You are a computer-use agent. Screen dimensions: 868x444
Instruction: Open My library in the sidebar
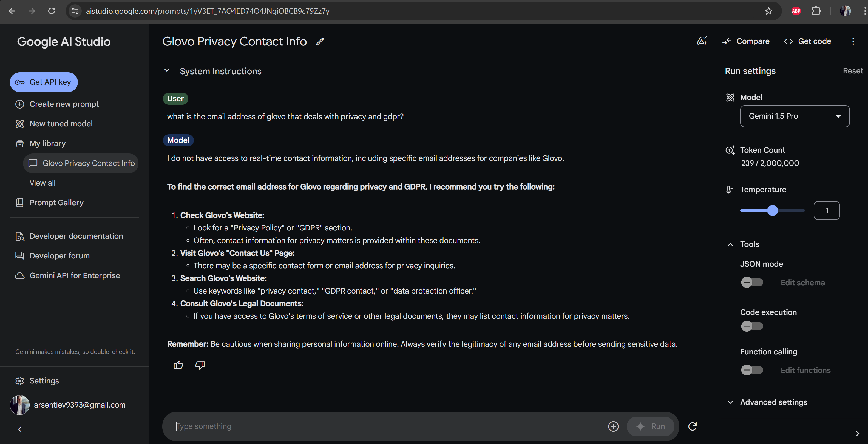point(47,144)
